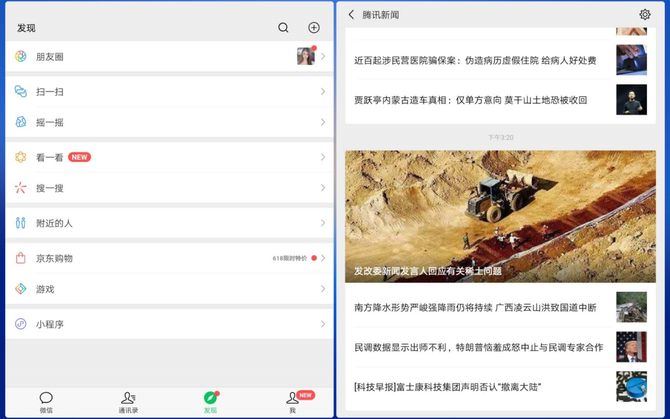The image size is (670, 419).
Task: Open the excavator featured news image
Action: click(x=500, y=215)
